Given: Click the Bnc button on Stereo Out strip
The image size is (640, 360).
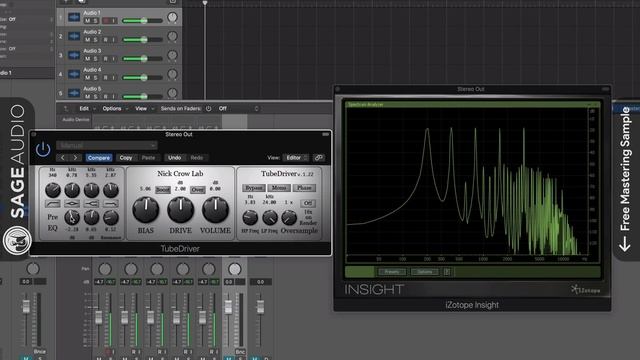Looking at the screenshot, I should (x=240, y=351).
